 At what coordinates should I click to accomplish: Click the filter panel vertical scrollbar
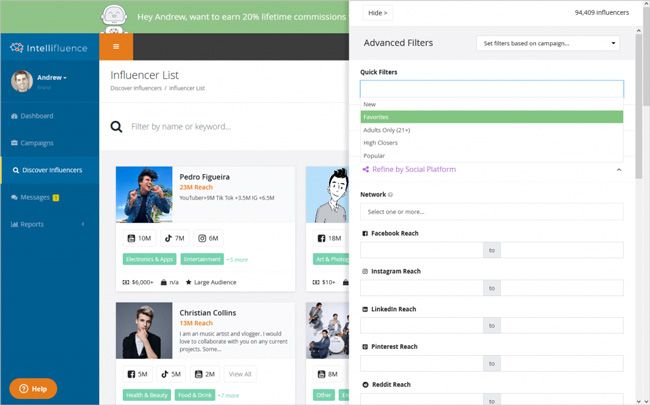pyautogui.click(x=638, y=106)
